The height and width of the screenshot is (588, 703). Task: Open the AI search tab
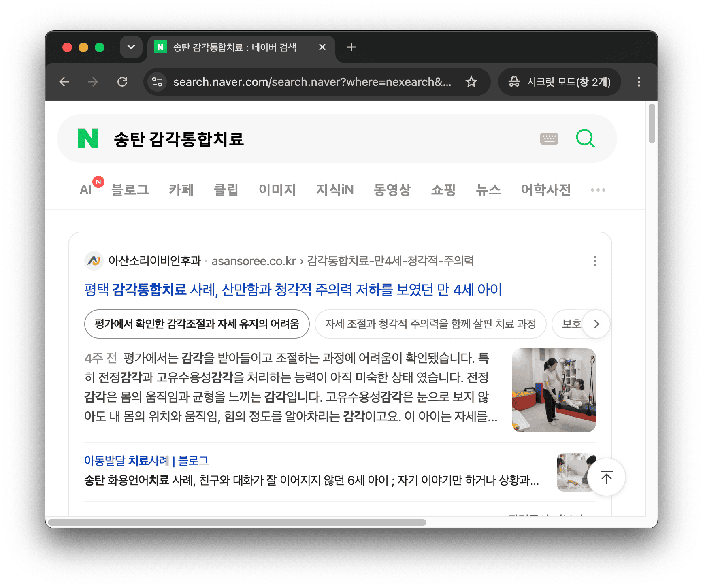point(86,190)
